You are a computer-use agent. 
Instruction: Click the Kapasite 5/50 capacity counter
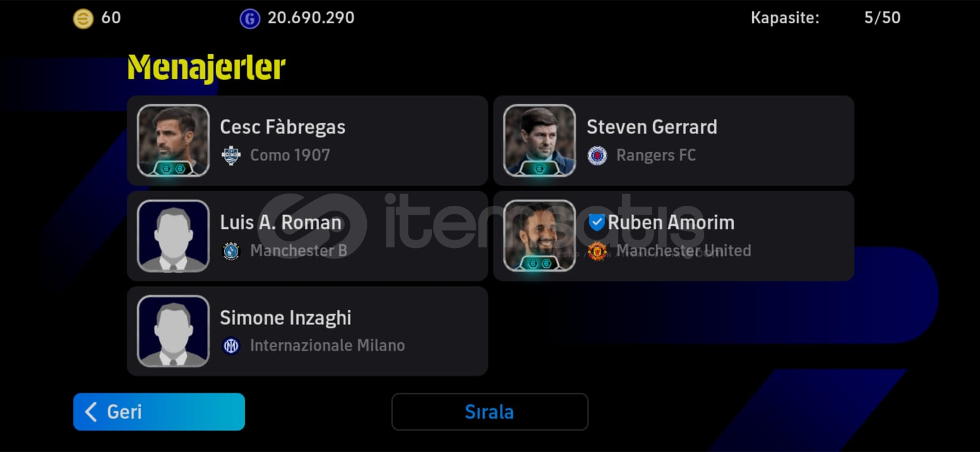click(826, 18)
